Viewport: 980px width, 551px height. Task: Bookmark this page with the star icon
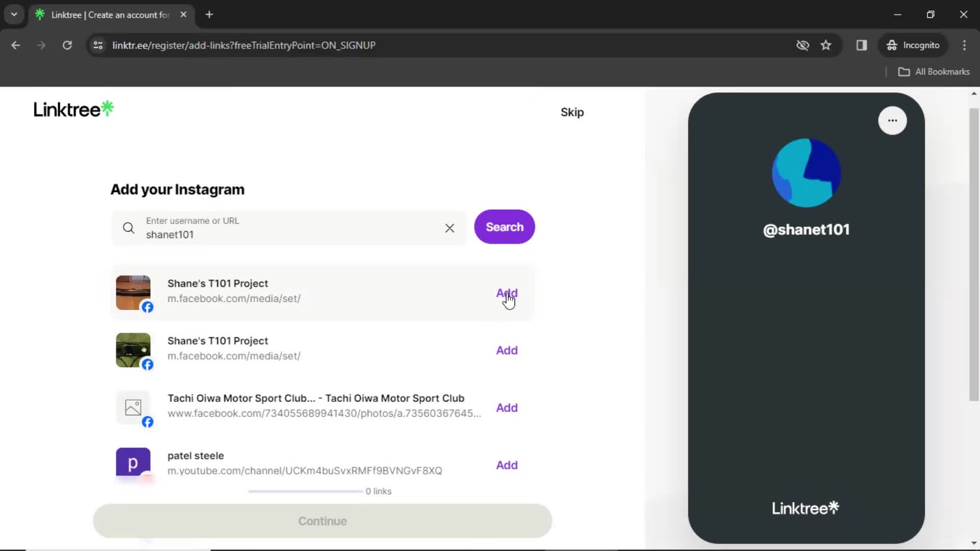[826, 45]
